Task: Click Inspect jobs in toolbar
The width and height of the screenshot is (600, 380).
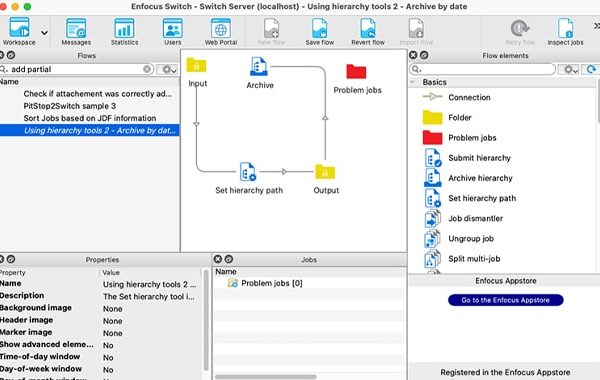Action: (565, 32)
